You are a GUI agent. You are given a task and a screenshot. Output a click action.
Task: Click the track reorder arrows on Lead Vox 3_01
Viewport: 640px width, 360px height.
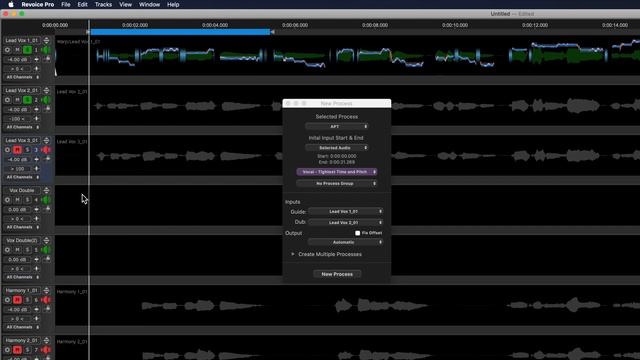(x=46, y=140)
